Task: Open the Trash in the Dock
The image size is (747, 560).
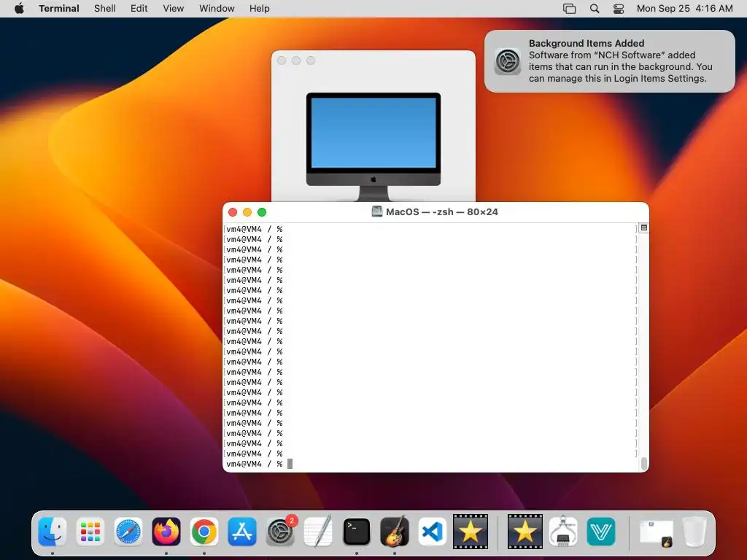Action: pos(694,531)
